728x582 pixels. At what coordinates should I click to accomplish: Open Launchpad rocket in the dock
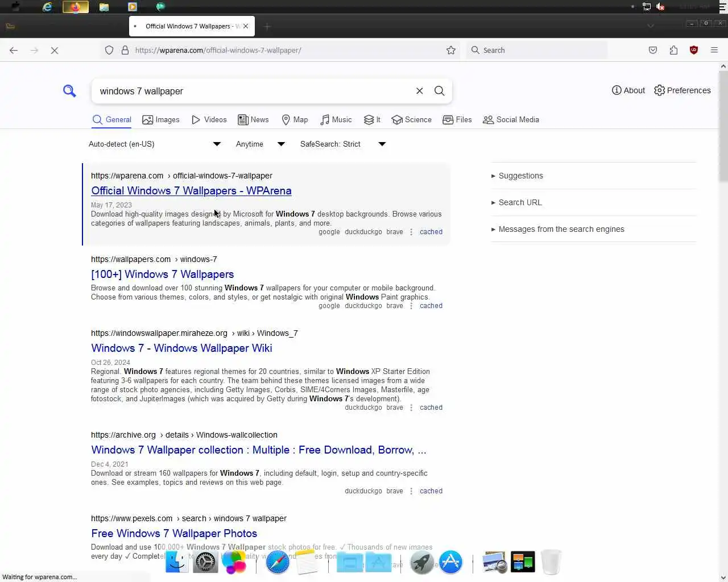pyautogui.click(x=422, y=562)
